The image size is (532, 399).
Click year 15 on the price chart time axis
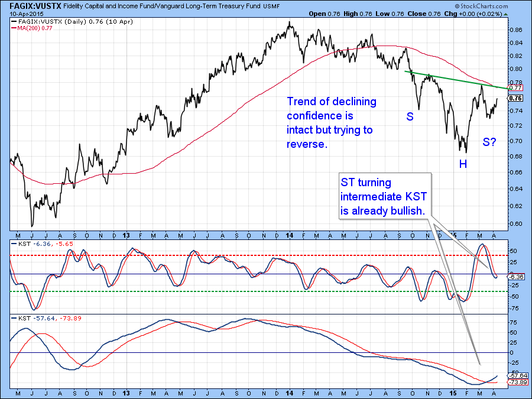click(x=453, y=235)
